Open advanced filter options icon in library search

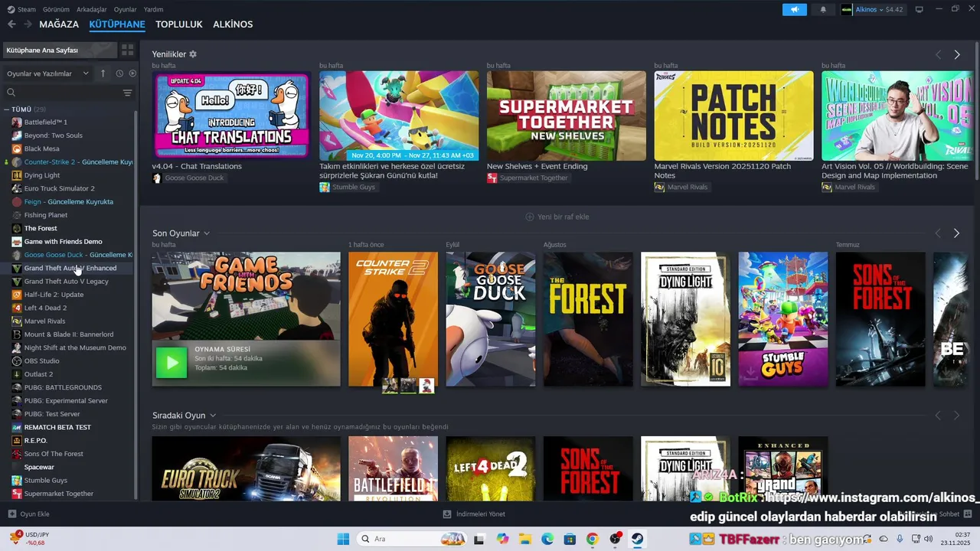pos(127,93)
